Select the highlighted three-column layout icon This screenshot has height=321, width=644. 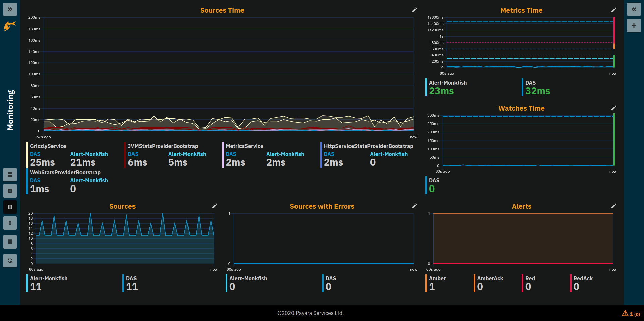pyautogui.click(x=10, y=207)
